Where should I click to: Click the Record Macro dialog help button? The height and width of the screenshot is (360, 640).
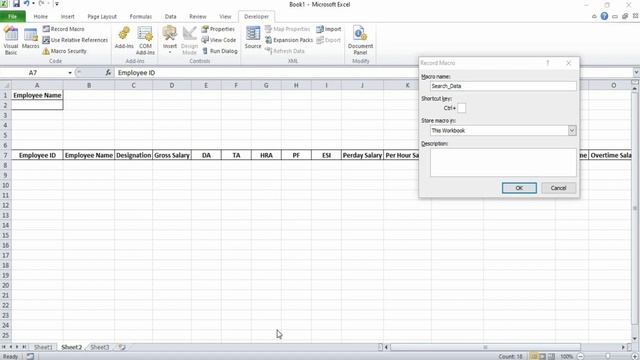pos(548,63)
